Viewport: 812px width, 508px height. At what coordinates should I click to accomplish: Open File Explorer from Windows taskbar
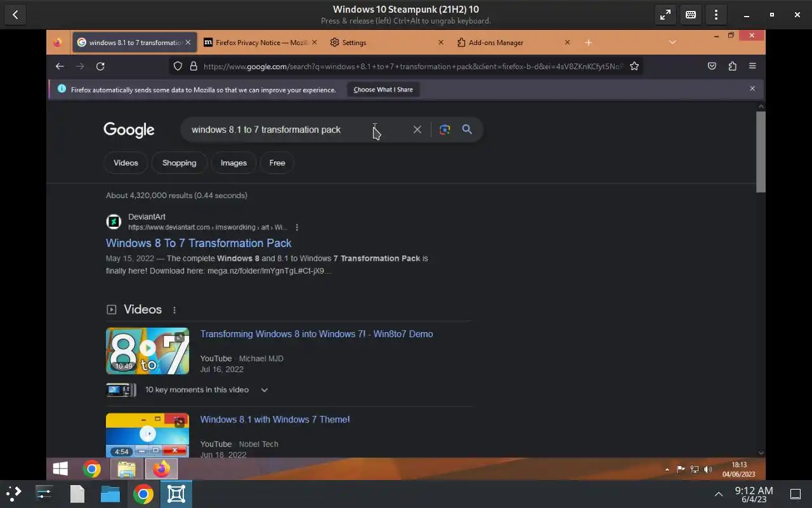pos(126,469)
